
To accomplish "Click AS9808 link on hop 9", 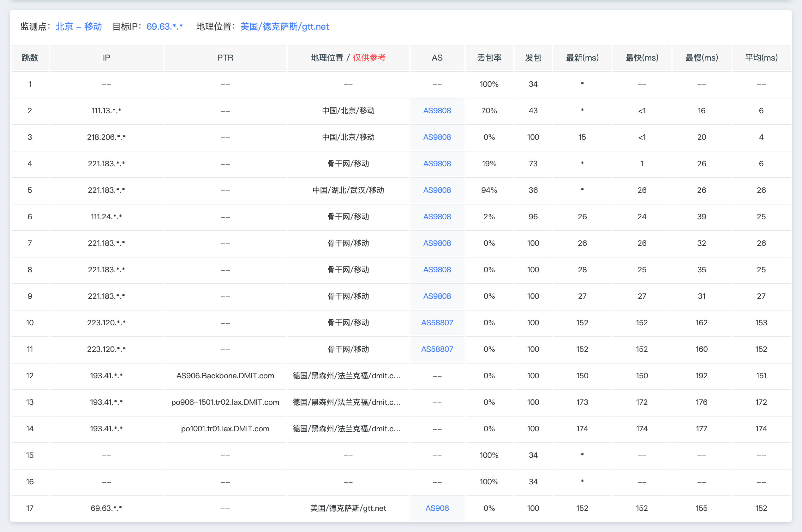I will point(437,296).
